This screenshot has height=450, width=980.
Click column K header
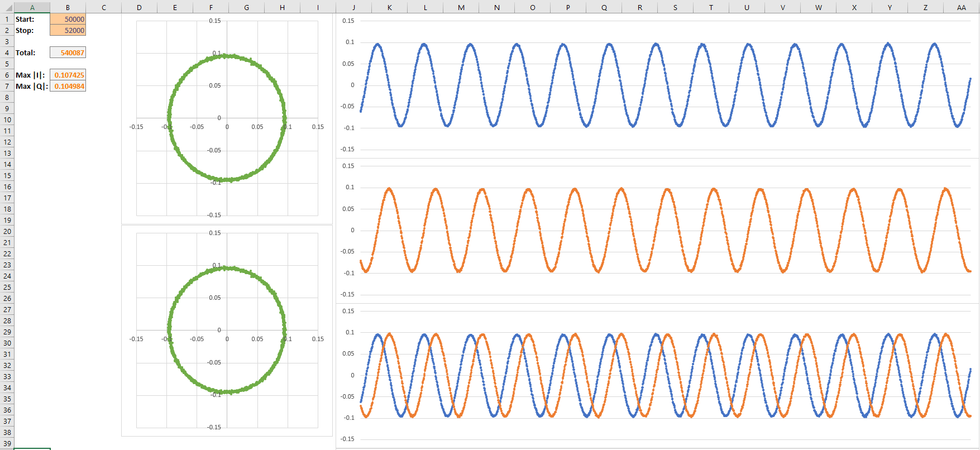[x=389, y=7]
